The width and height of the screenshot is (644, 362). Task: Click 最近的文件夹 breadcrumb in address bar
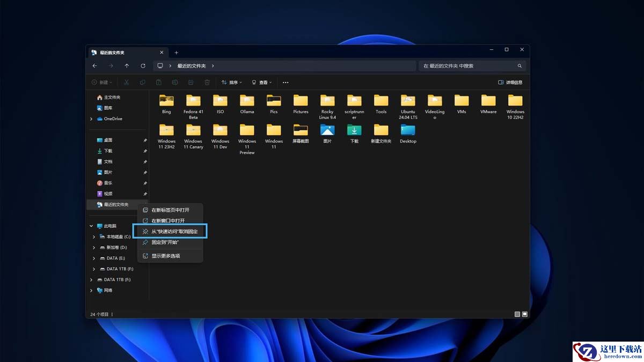click(192, 66)
